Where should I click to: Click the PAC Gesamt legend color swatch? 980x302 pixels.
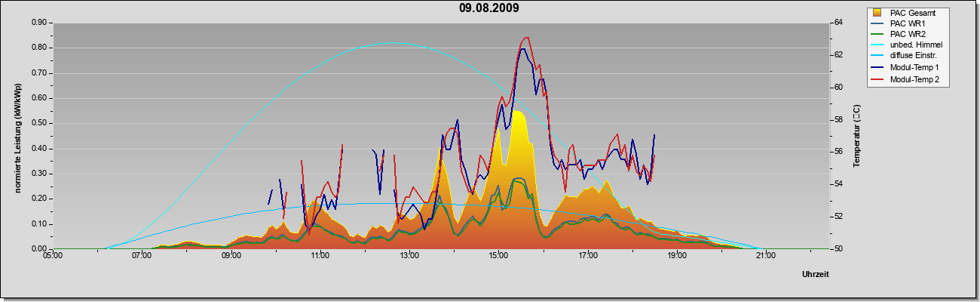[x=877, y=12]
